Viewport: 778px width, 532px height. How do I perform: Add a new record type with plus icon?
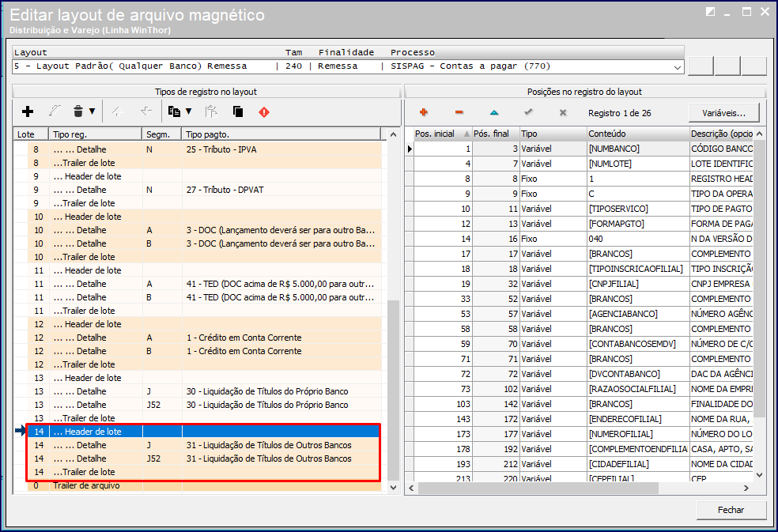[x=28, y=111]
